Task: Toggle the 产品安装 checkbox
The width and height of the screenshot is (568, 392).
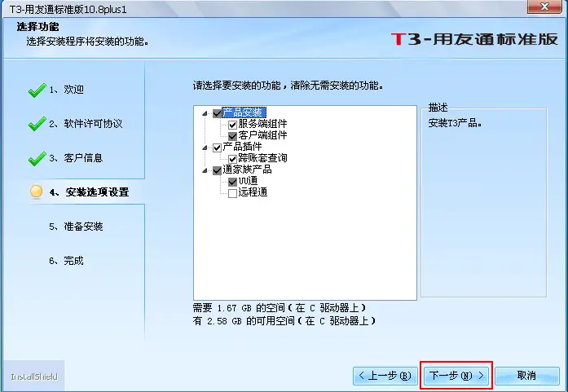Action: (217, 113)
